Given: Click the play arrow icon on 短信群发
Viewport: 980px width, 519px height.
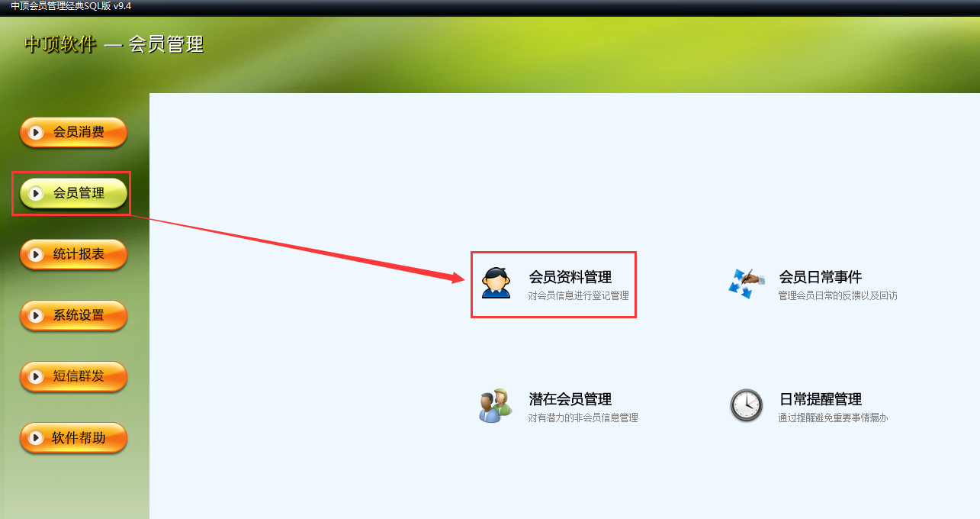Looking at the screenshot, I should (36, 376).
